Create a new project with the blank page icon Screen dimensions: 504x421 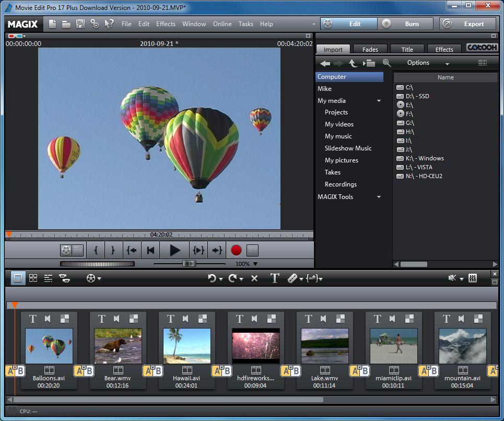coord(52,24)
